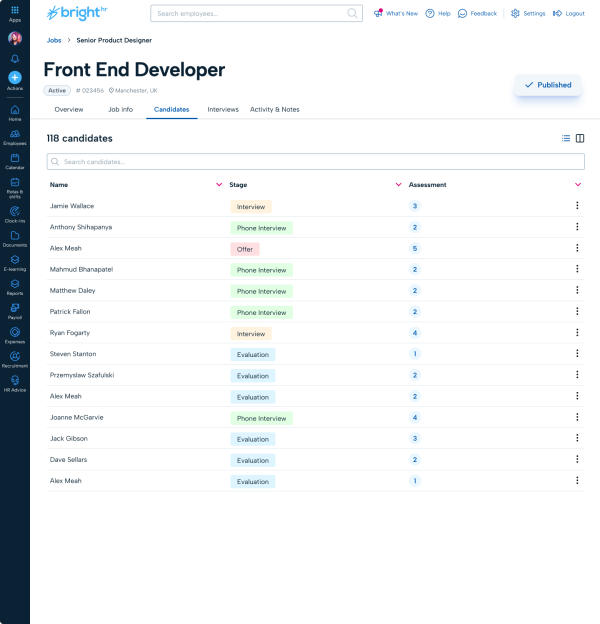The height and width of the screenshot is (624, 600).
Task: Open the Activity & Notes tab
Action: click(275, 109)
